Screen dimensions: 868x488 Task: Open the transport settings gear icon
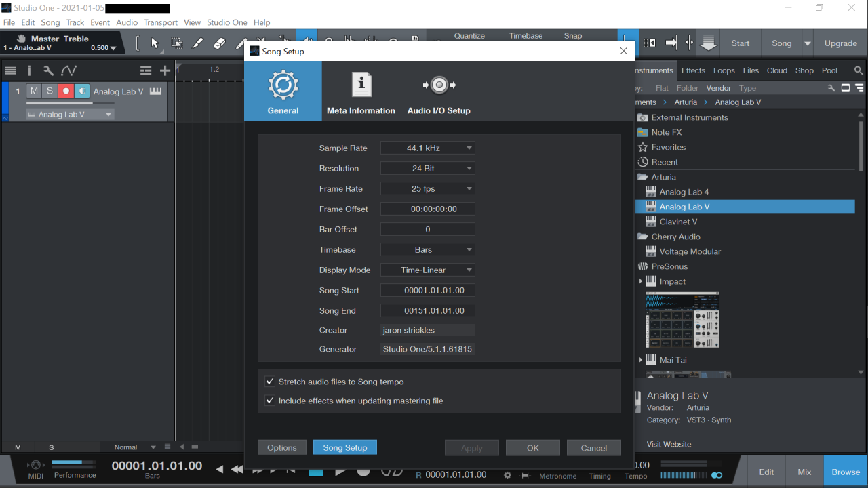tap(507, 475)
